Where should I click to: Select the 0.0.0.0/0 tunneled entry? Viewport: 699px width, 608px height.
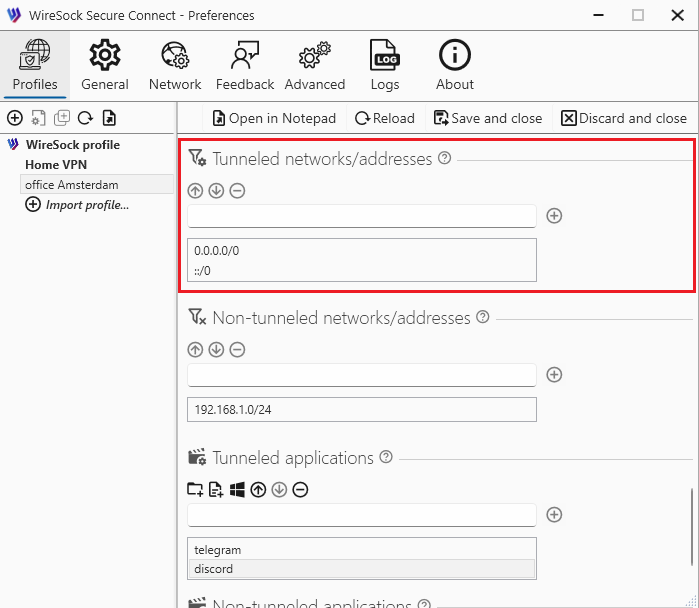pyautogui.click(x=362, y=251)
